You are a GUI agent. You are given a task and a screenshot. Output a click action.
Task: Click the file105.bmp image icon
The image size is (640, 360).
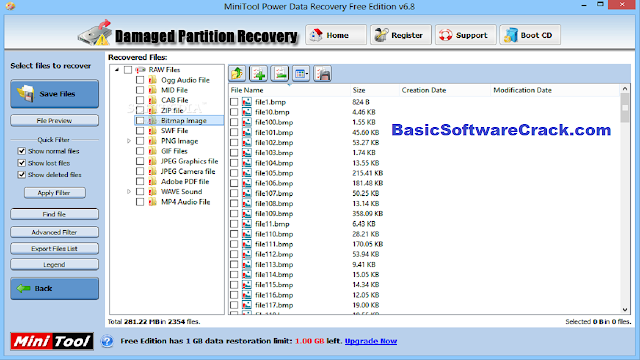tap(247, 173)
